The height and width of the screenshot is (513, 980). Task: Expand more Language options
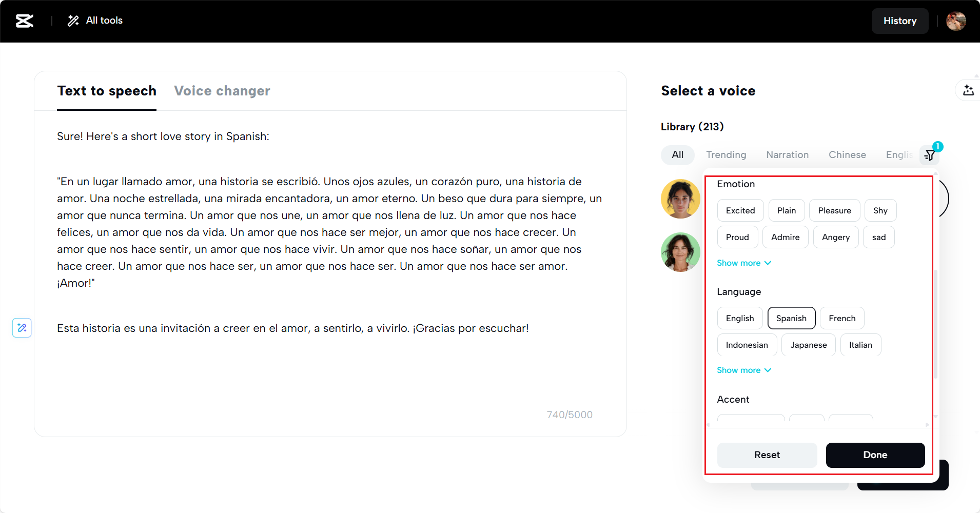click(x=744, y=370)
